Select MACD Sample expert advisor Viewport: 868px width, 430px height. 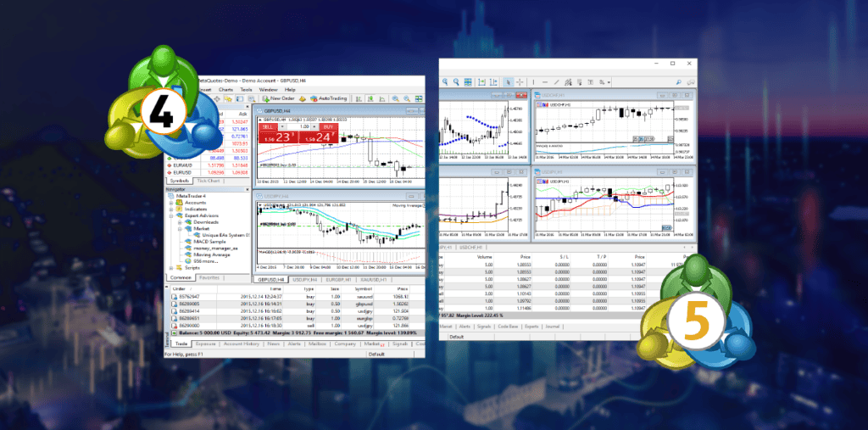tap(212, 241)
